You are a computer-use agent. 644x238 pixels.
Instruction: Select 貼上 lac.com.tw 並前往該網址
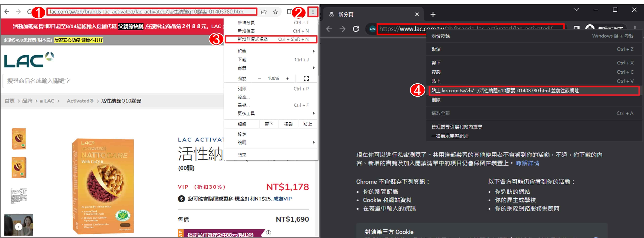click(x=534, y=90)
